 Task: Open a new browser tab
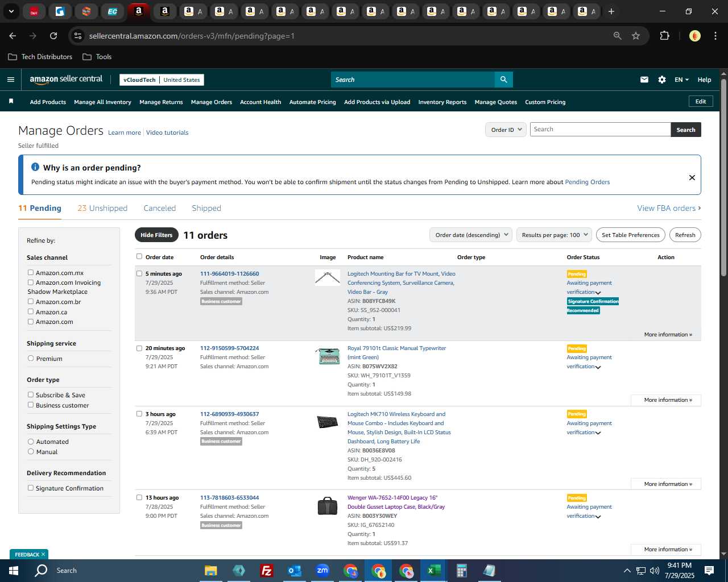611,11
